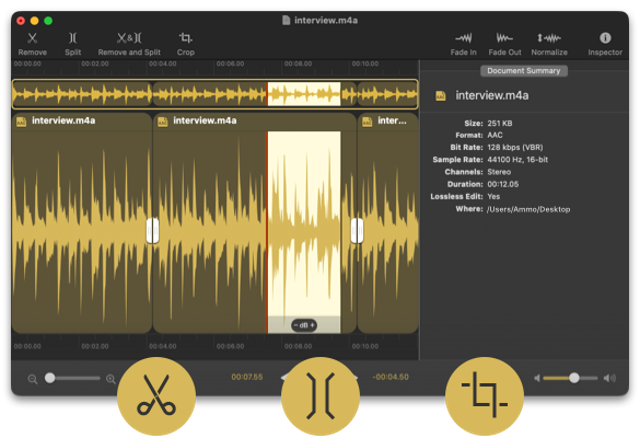
Task: Select the Crop tool in toolbar
Action: (186, 44)
